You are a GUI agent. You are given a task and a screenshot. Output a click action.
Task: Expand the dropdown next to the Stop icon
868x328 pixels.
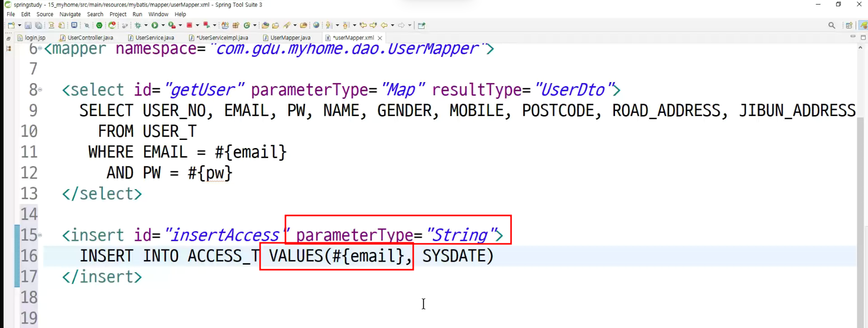[x=197, y=25]
